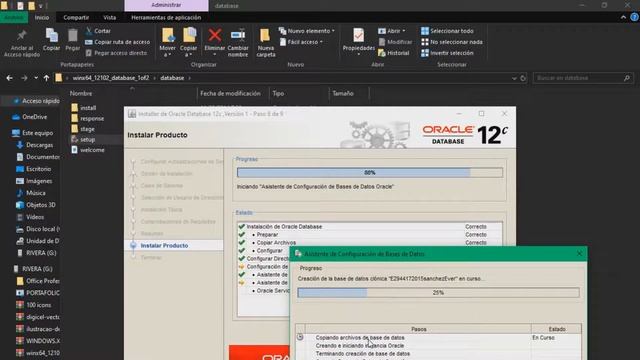Select Instalar Producto step in installer
Image resolution: width=640 pixels, height=360 pixels.
tap(164, 246)
